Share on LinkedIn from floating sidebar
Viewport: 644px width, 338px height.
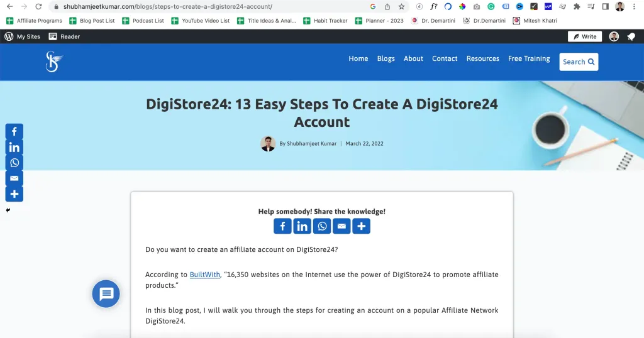coord(14,147)
